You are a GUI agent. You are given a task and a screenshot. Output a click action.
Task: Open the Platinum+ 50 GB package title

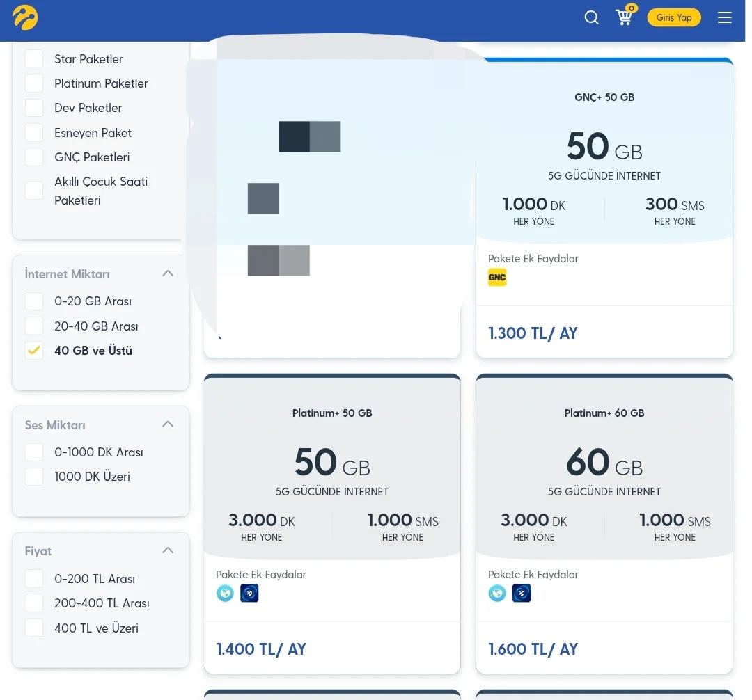click(x=332, y=413)
